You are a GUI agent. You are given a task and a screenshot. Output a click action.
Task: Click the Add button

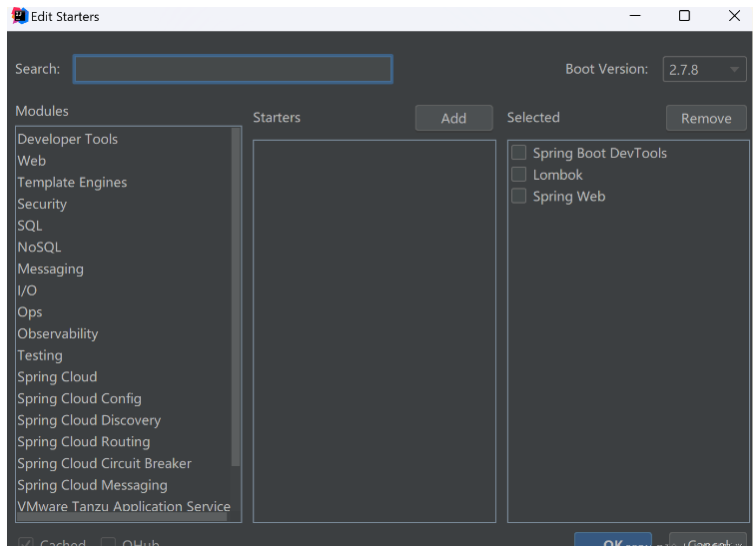[x=453, y=118]
